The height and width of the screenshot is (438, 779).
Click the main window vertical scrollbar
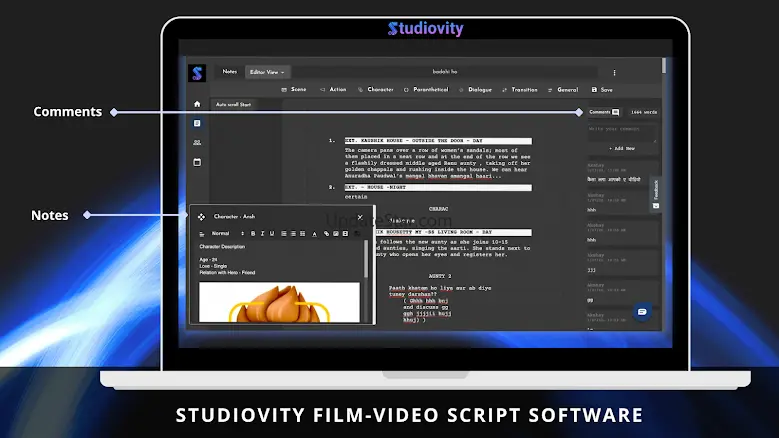pyautogui.click(x=664, y=66)
